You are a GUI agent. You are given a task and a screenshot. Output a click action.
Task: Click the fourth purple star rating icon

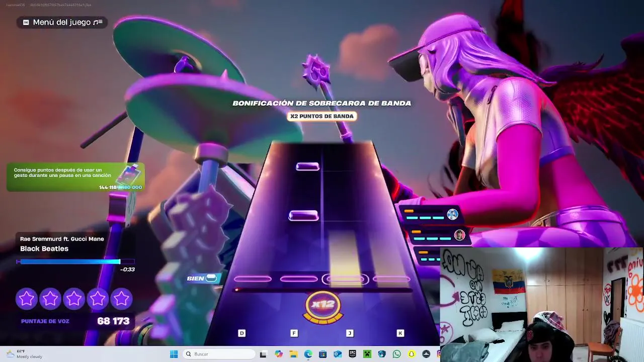pyautogui.click(x=98, y=299)
